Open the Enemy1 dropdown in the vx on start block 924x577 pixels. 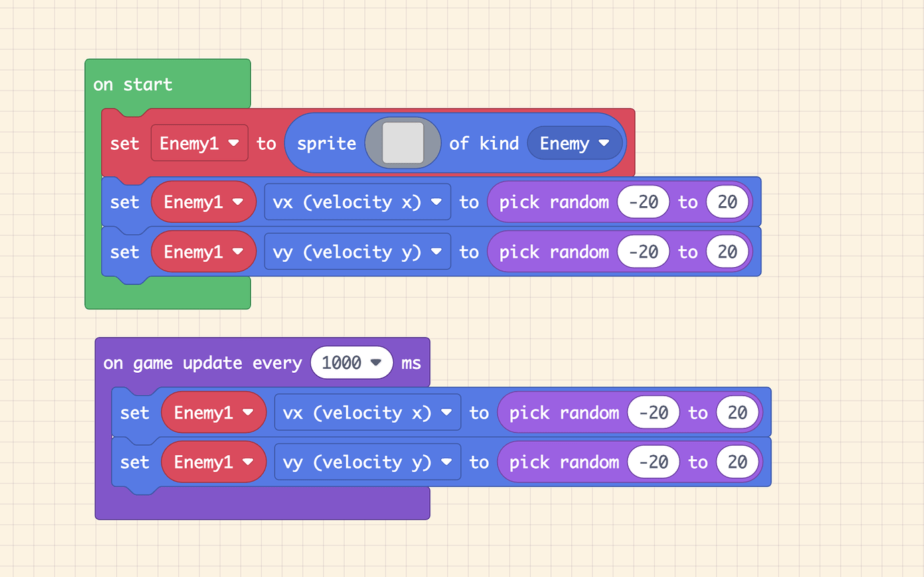point(203,201)
